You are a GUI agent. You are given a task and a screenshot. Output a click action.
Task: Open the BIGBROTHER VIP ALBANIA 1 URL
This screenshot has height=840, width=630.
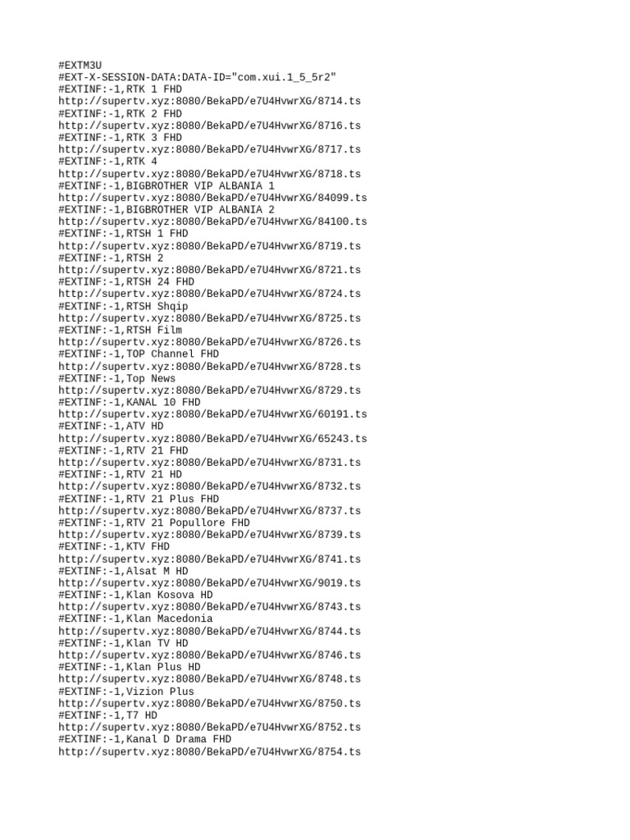coord(212,198)
